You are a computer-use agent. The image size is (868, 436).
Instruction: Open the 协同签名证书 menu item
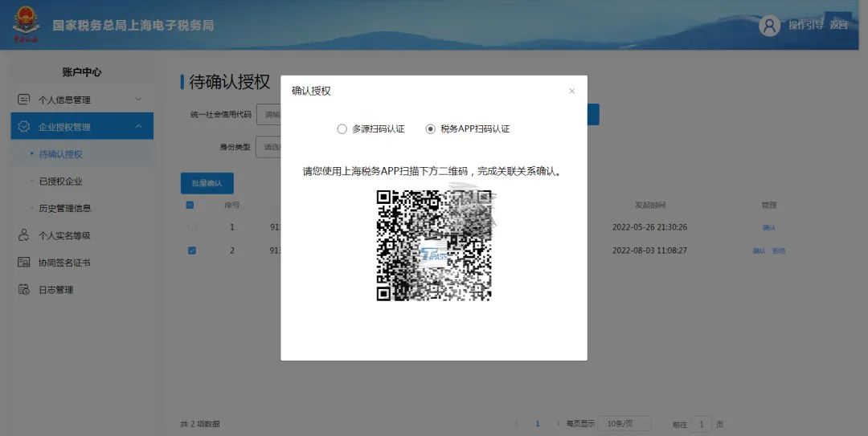click(x=64, y=263)
